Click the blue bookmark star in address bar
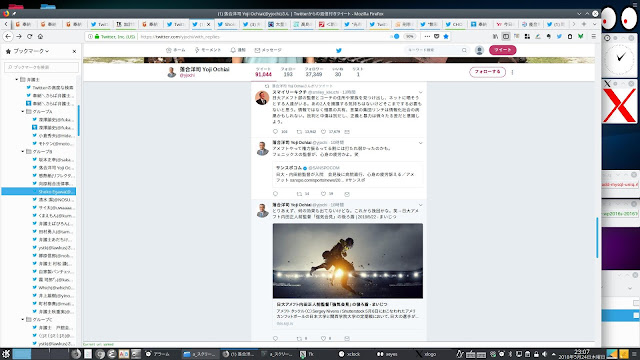The width and height of the screenshot is (640, 360). (x=446, y=36)
